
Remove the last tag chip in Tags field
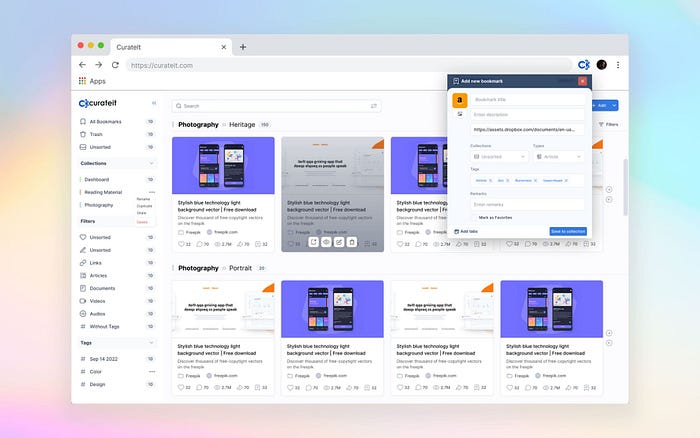566,180
